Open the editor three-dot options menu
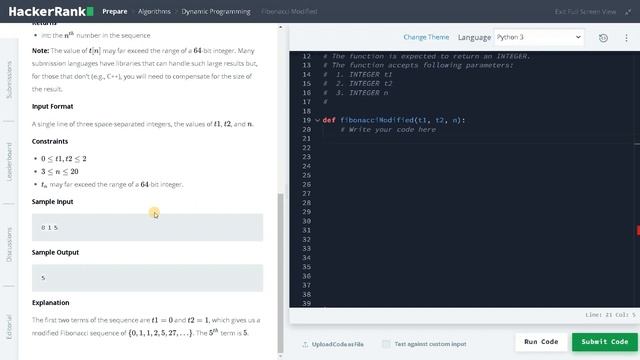Screen dimensions: 640x360 627,38
